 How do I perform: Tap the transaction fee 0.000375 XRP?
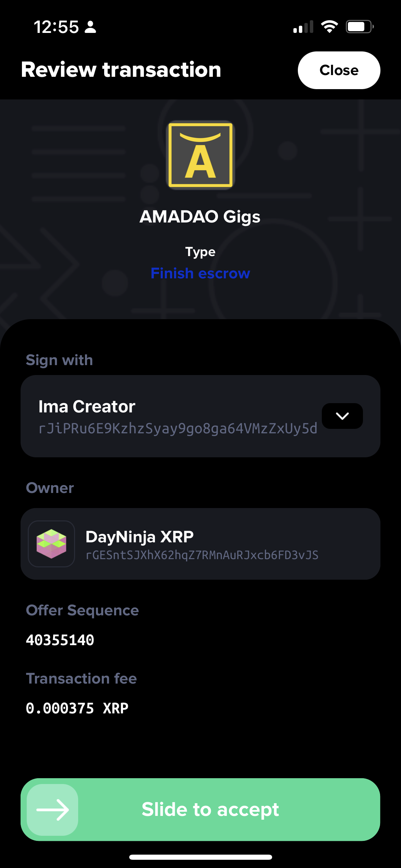[77, 708]
